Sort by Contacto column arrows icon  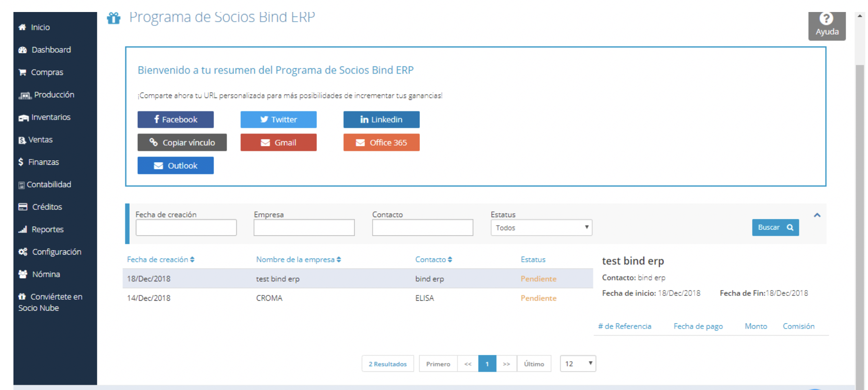coord(450,260)
